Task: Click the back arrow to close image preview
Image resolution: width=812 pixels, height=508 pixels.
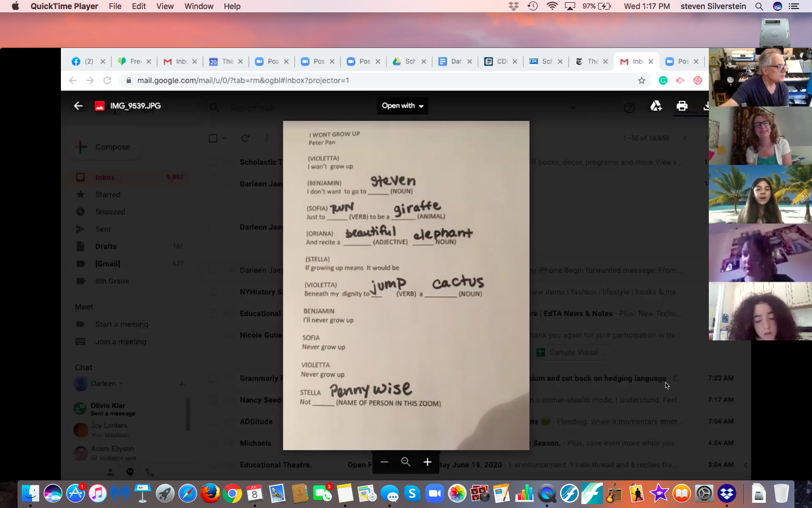Action: pos(78,106)
